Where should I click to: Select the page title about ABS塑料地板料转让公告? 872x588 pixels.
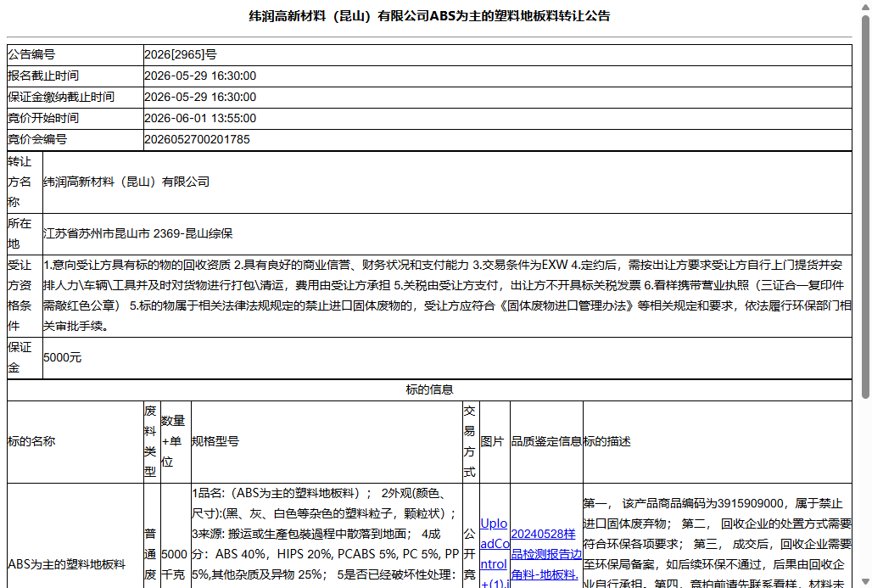click(x=429, y=16)
